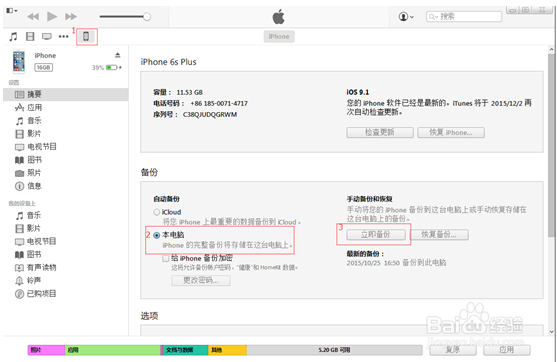
Task: Open the window menu dropdown at top-left
Action: point(12,11)
